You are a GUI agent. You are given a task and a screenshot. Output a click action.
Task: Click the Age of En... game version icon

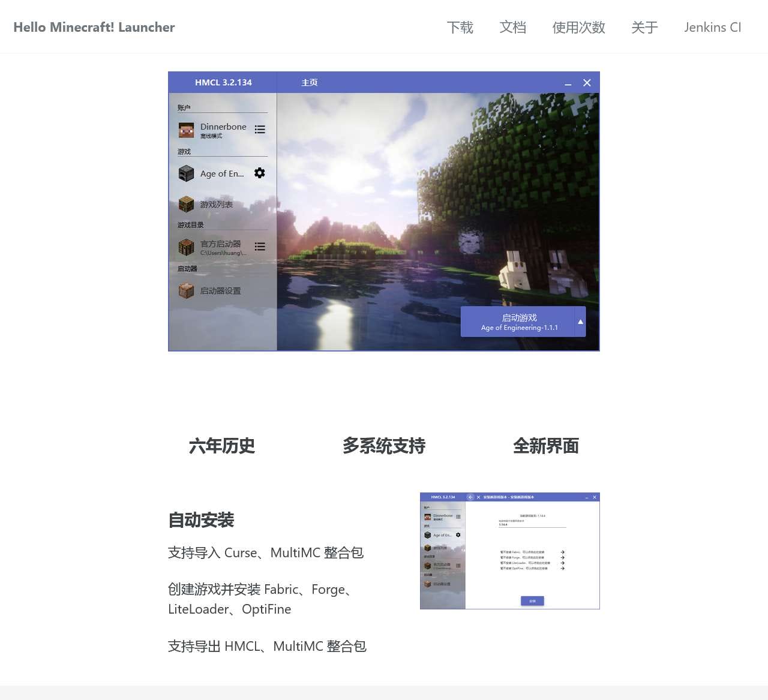coord(187,173)
